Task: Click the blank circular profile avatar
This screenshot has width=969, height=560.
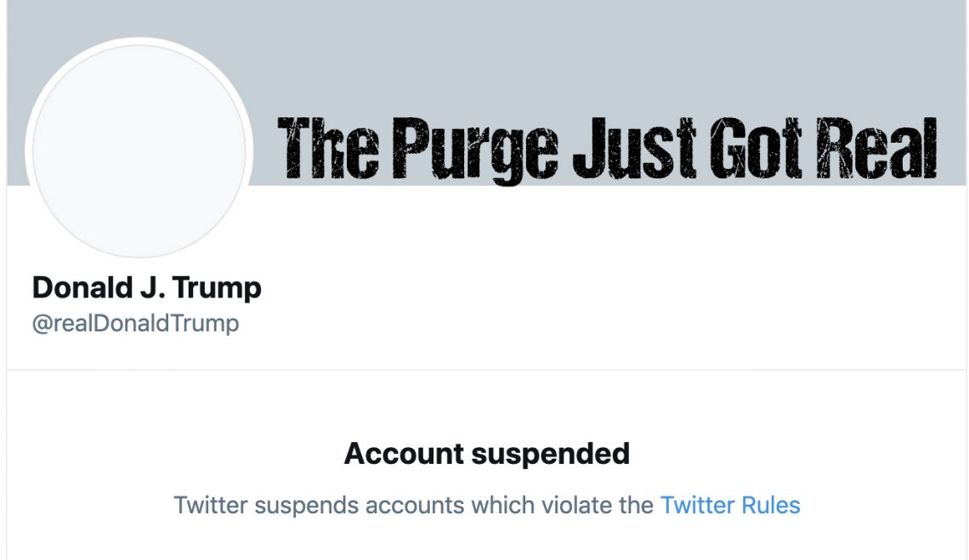Action: pyautogui.click(x=139, y=150)
